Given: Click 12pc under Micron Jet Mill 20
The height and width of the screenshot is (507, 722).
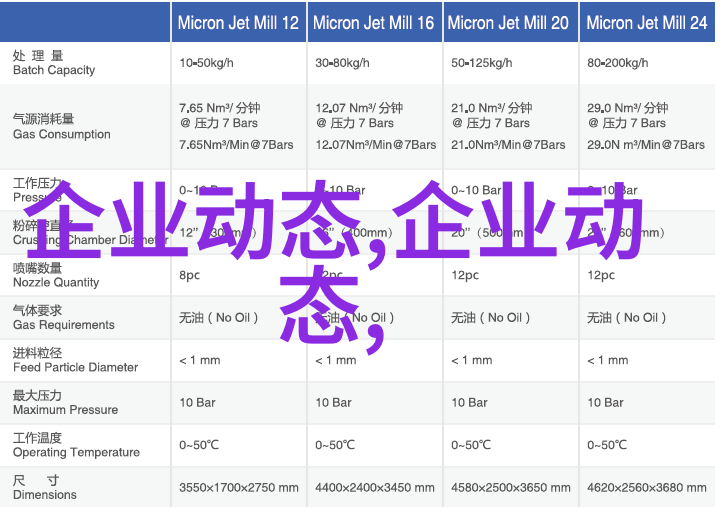Looking at the screenshot, I should coord(465,275).
